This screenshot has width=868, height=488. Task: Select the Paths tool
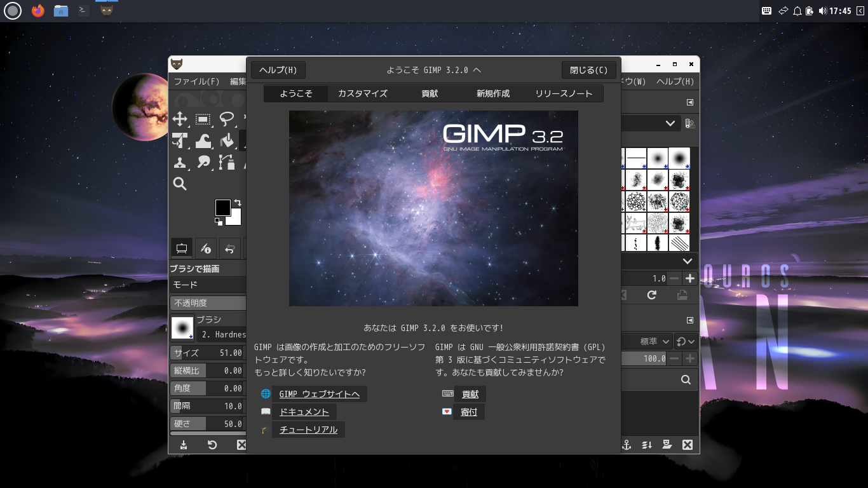pyautogui.click(x=227, y=162)
